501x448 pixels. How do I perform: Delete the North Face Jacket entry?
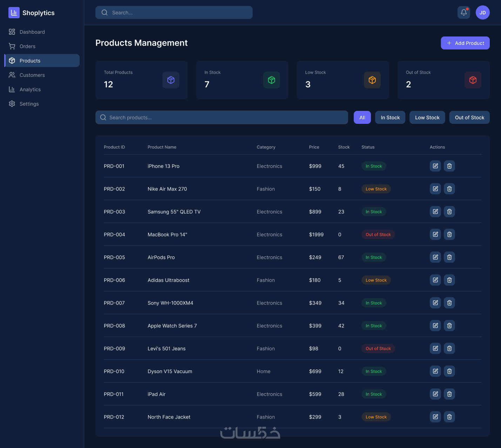click(449, 417)
